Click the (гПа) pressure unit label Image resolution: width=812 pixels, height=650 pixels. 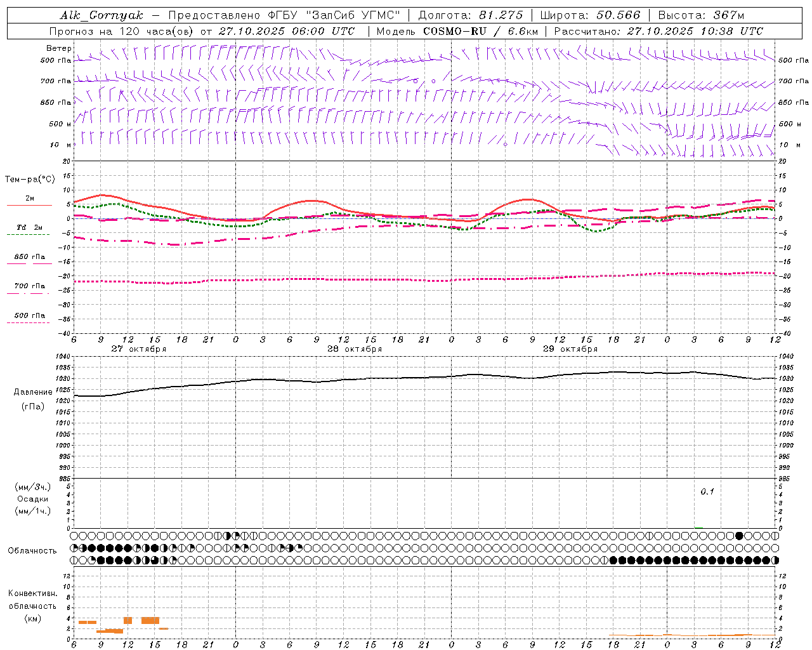coord(33,406)
